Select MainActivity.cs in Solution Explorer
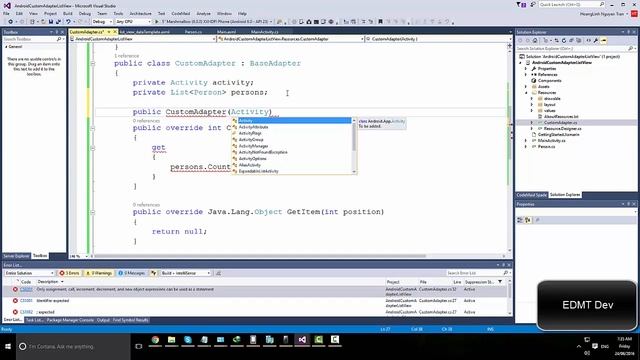The image size is (640, 360). click(551, 141)
